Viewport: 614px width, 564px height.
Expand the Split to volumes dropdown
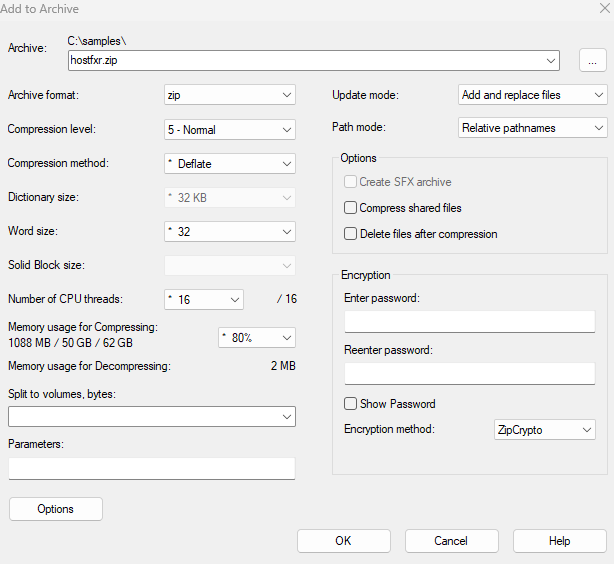152,416
